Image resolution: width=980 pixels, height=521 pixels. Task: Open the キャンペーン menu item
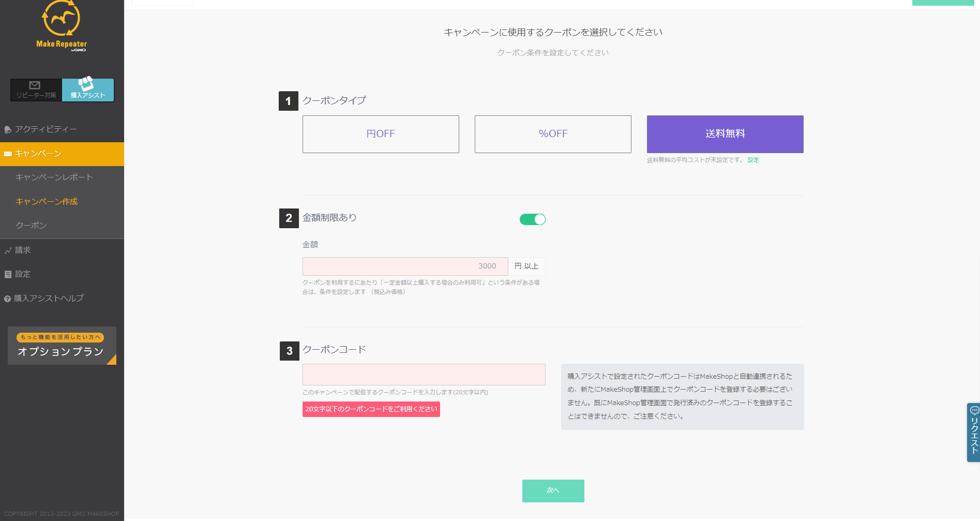click(x=62, y=154)
